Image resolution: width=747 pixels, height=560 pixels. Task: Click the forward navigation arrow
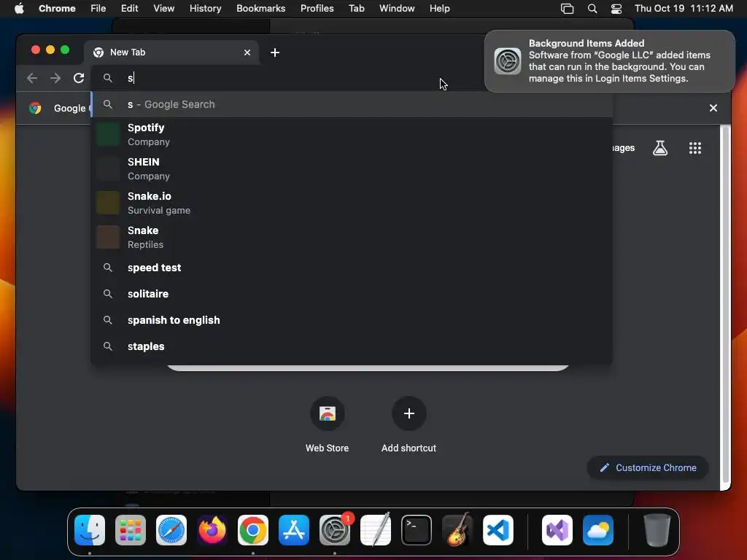tap(55, 78)
